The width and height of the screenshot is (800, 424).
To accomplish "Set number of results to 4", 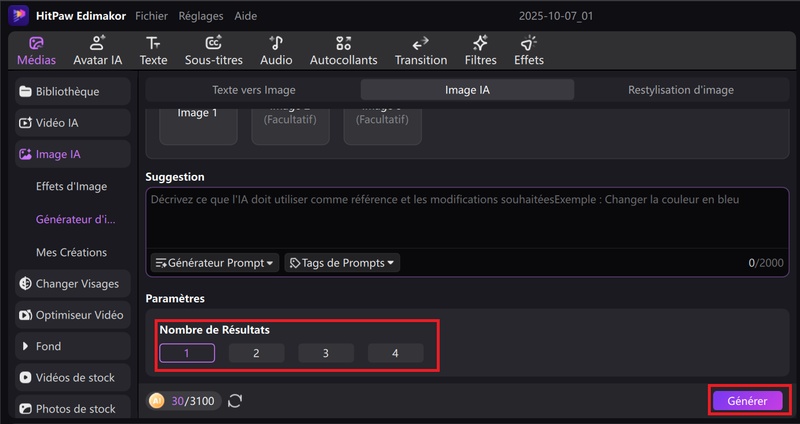I will (x=395, y=353).
